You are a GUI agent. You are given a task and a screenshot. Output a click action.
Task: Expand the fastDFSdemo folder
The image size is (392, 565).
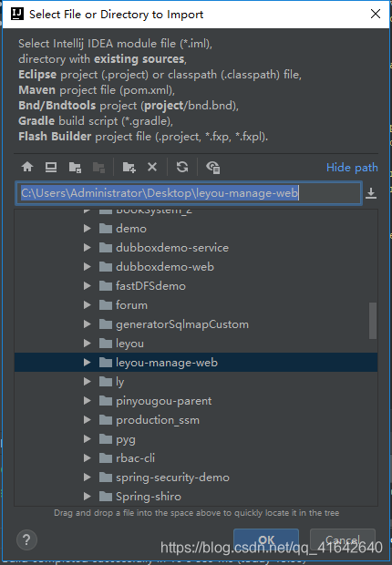(87, 286)
